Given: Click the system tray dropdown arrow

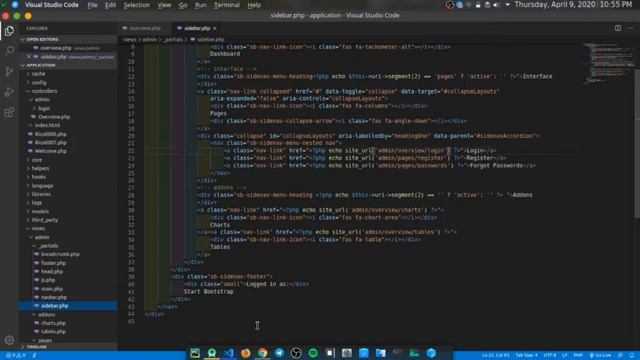Looking at the screenshot, I should (x=507, y=5).
